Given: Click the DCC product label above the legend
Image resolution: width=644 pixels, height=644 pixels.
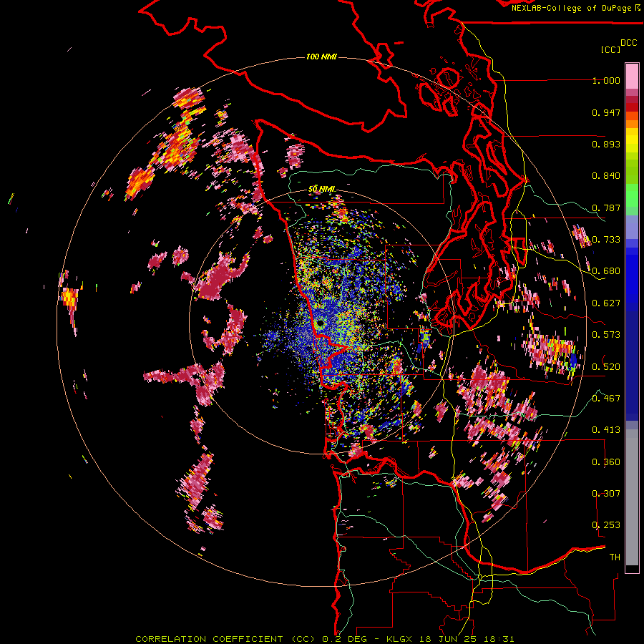Looking at the screenshot, I should [629, 43].
